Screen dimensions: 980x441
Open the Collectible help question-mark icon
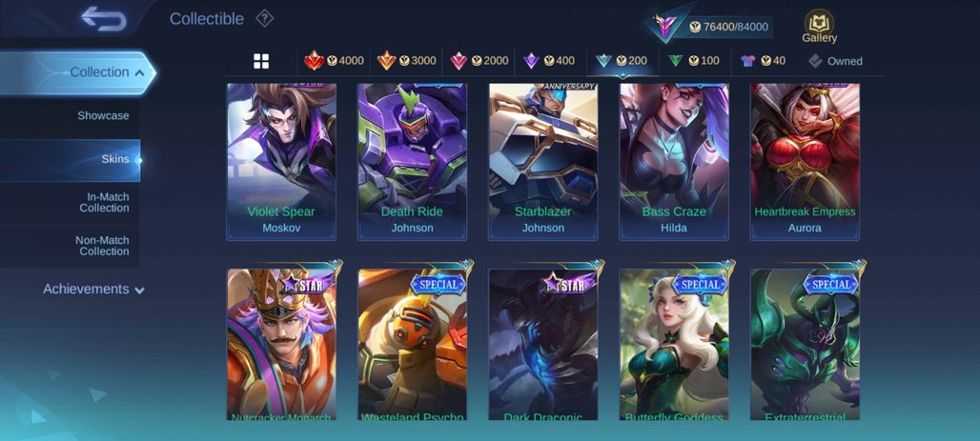tap(264, 19)
